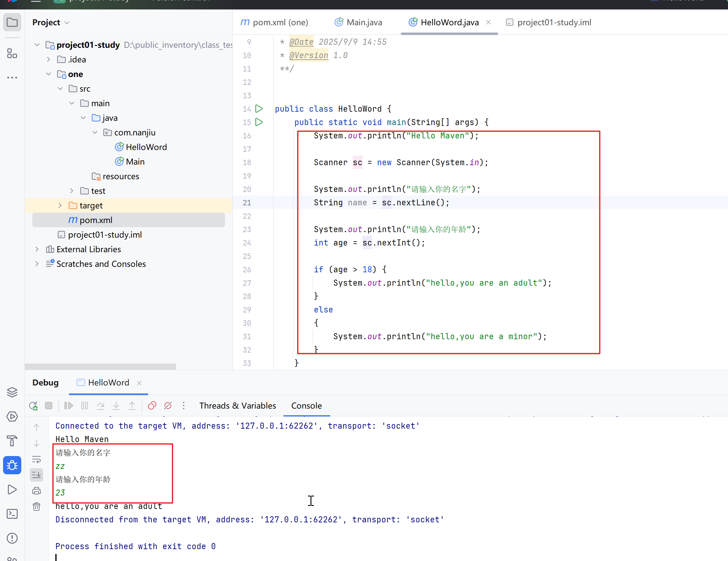Clear console with trash icon
Viewport: 728px width, 561px height.
36,507
